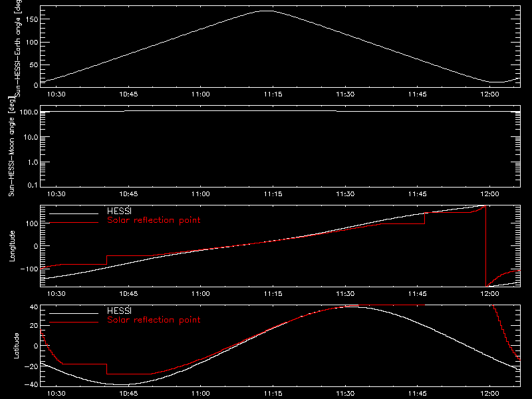Image resolution: width=532 pixels, height=399 pixels.
Task: Click 10:30 label under Earth angle plot
Action: click(x=57, y=94)
